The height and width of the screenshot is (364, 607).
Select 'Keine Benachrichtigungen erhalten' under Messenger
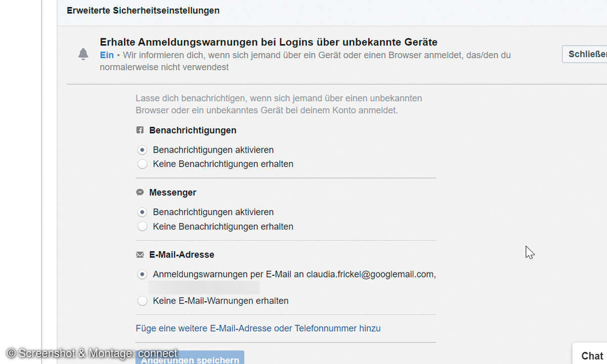pos(143,226)
